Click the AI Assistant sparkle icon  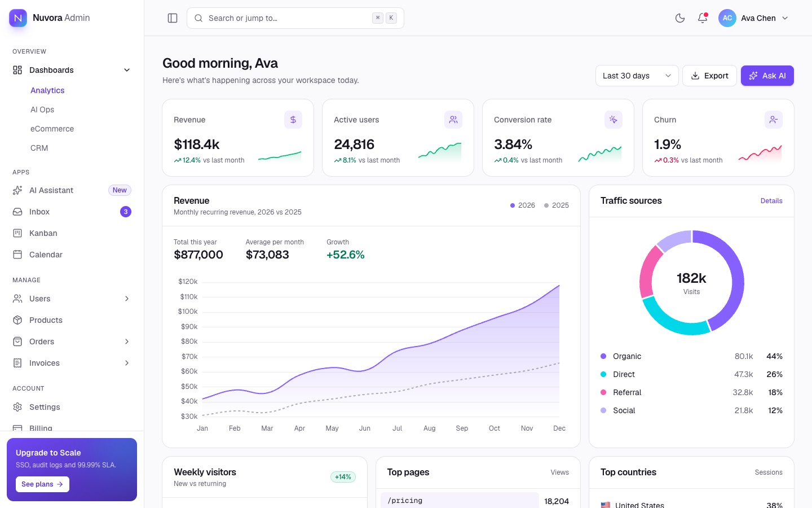click(17, 190)
